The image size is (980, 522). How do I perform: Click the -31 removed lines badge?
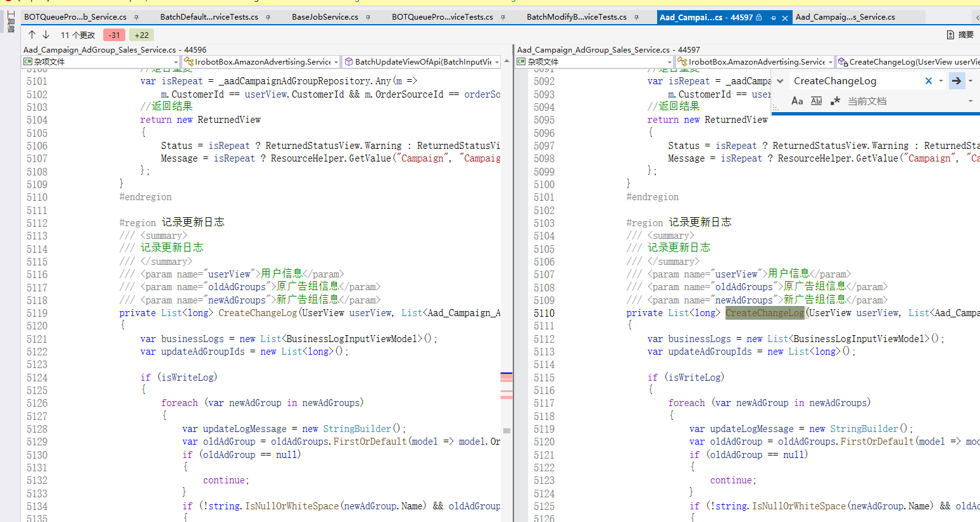[x=114, y=35]
